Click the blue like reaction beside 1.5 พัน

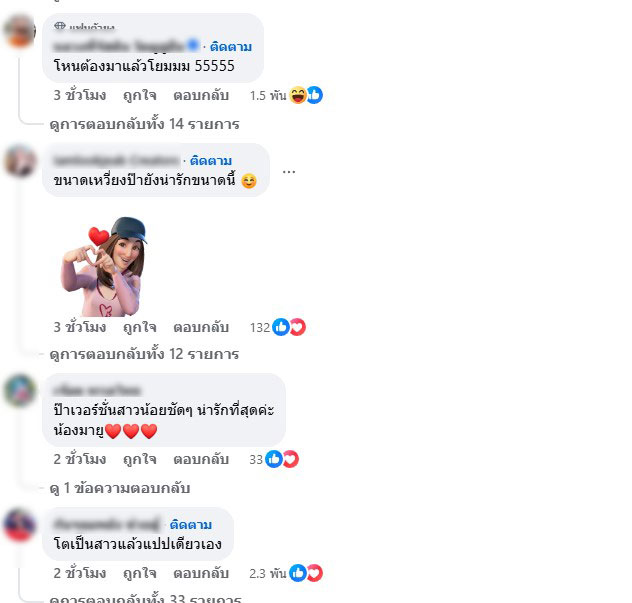tap(314, 95)
